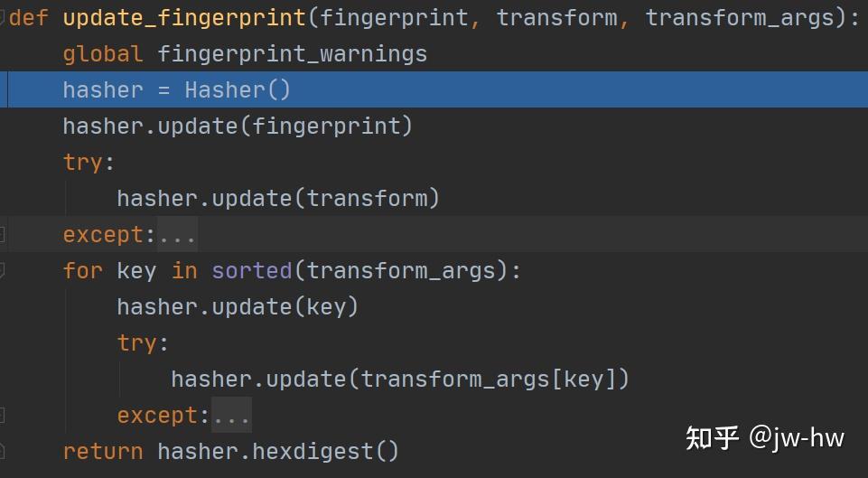Click the sorted builtin function name

[252, 271]
